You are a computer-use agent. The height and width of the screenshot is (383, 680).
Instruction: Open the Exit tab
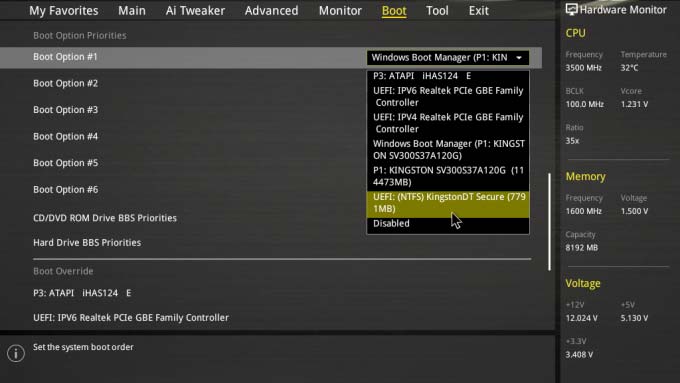pyautogui.click(x=478, y=11)
